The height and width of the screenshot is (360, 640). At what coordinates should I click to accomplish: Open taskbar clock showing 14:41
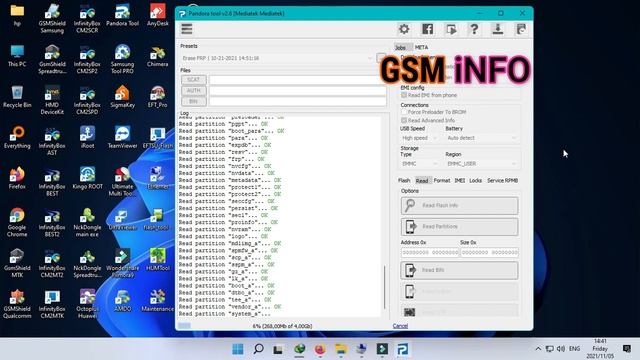click(600, 349)
